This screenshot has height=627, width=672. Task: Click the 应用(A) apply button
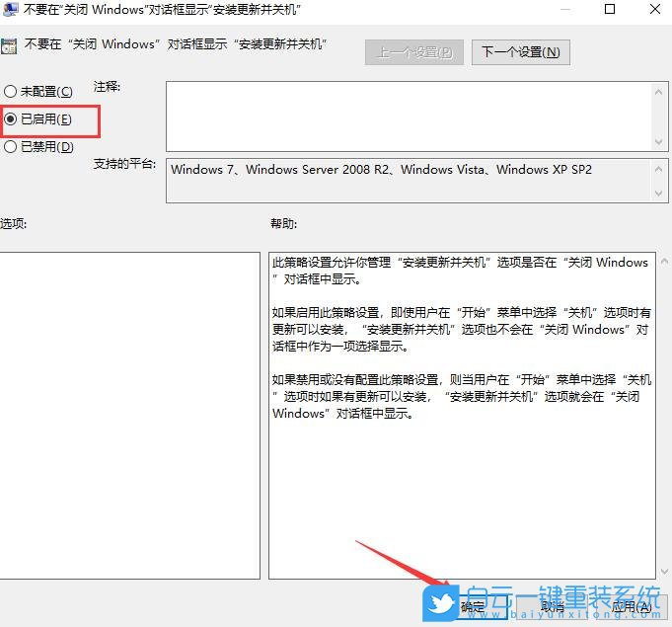632,607
